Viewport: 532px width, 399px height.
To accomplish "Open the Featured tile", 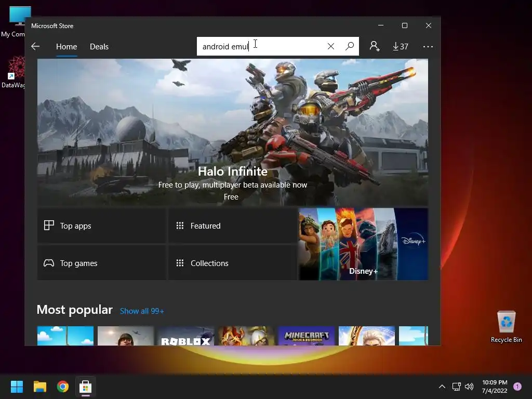I will [233, 225].
